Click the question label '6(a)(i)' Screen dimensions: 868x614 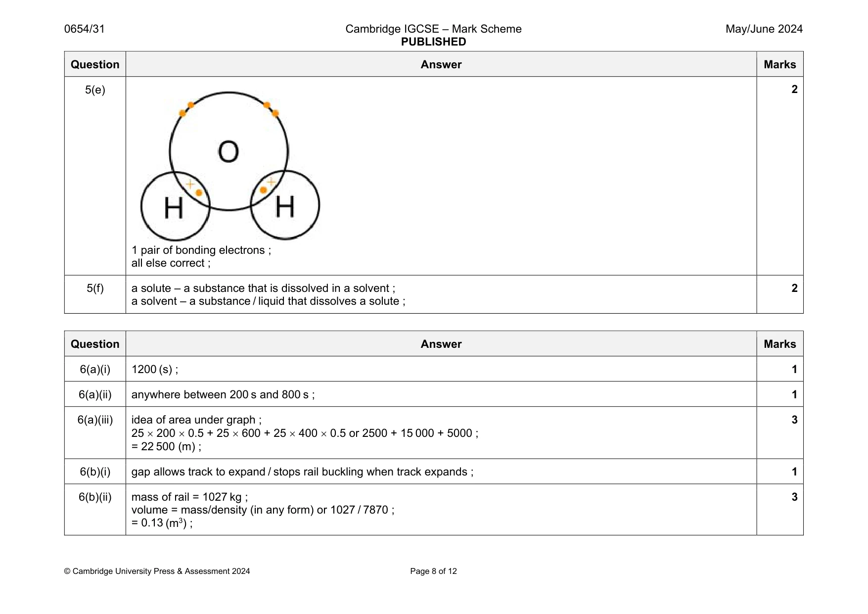(x=95, y=369)
